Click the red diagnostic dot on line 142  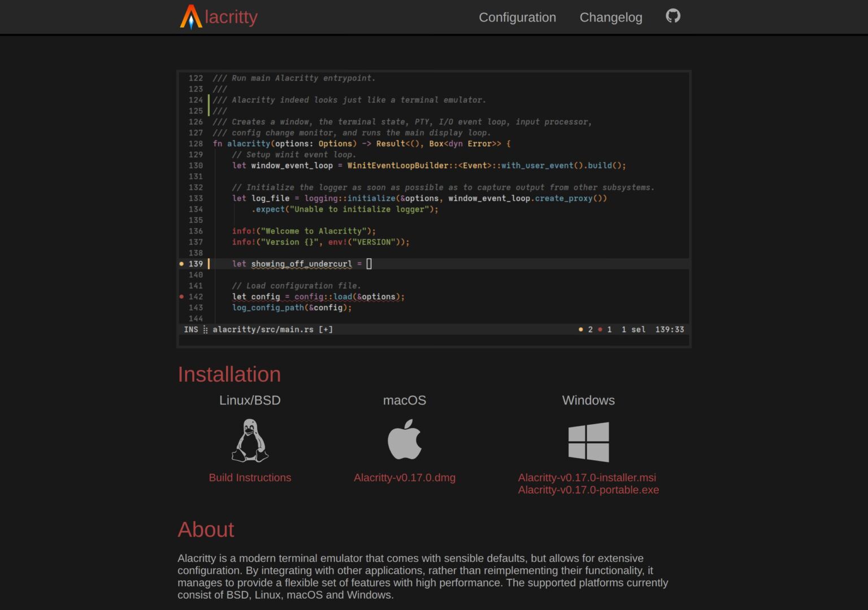click(181, 297)
